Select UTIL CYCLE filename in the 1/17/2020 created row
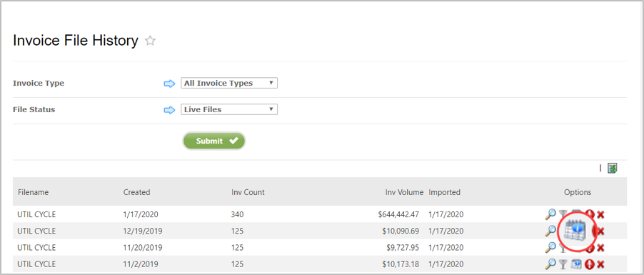Image resolution: width=644 pixels, height=275 pixels. [36, 214]
